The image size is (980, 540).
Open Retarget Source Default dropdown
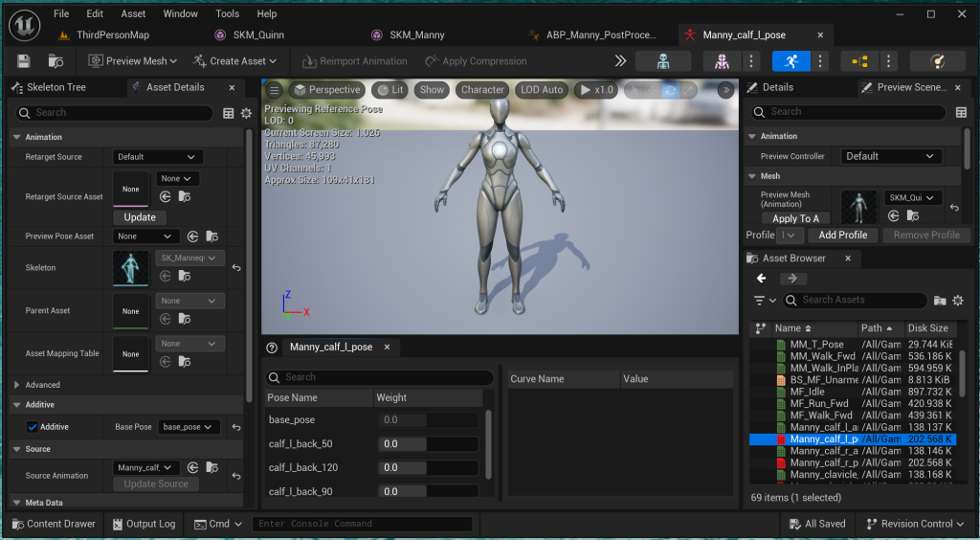pyautogui.click(x=158, y=157)
